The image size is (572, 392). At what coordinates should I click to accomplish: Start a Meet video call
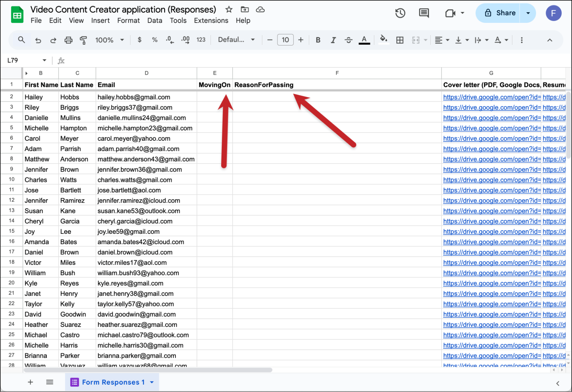tap(450, 13)
